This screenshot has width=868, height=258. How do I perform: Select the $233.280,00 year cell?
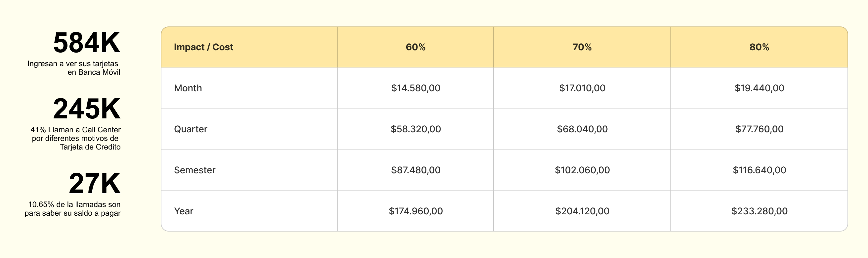pos(759,211)
